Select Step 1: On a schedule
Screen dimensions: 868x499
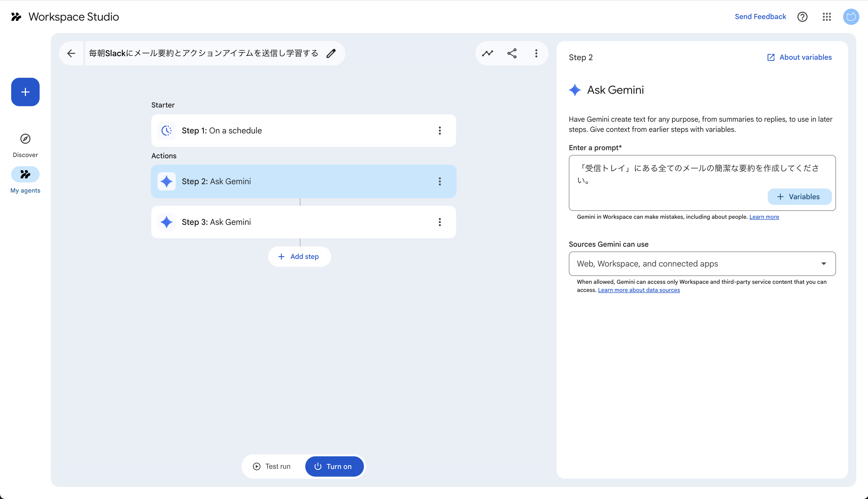click(x=291, y=131)
